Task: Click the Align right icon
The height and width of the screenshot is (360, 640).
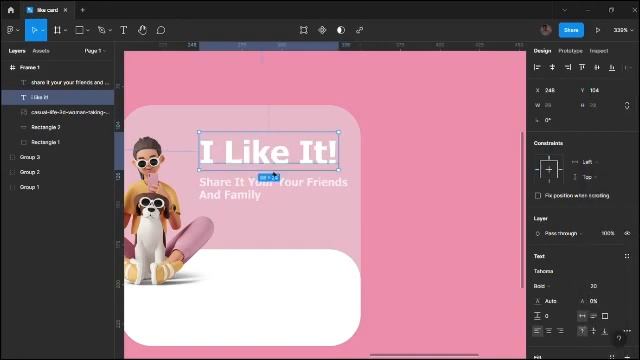Action: coord(567,67)
